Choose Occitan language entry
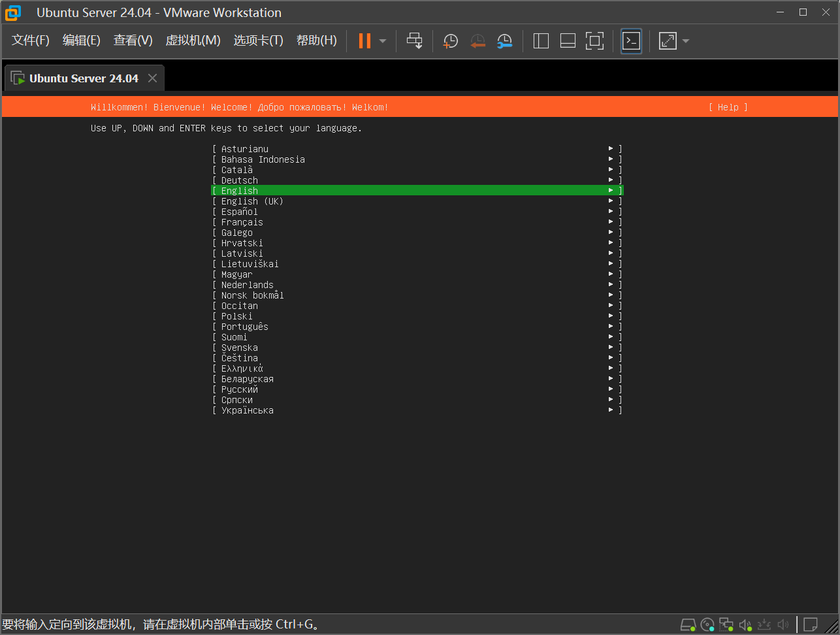Viewport: 840px width, 635px height. 417,306
